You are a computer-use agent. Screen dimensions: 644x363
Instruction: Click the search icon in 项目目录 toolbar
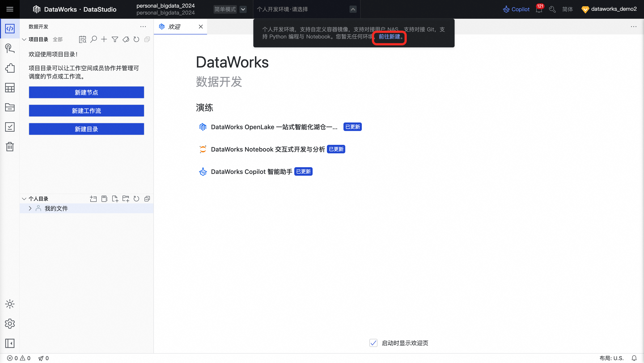click(x=93, y=39)
